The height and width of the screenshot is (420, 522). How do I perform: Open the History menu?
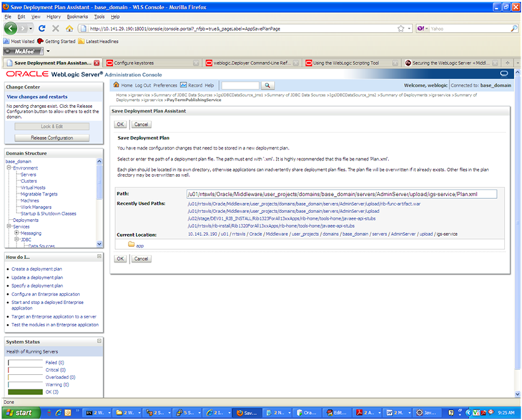(x=54, y=16)
